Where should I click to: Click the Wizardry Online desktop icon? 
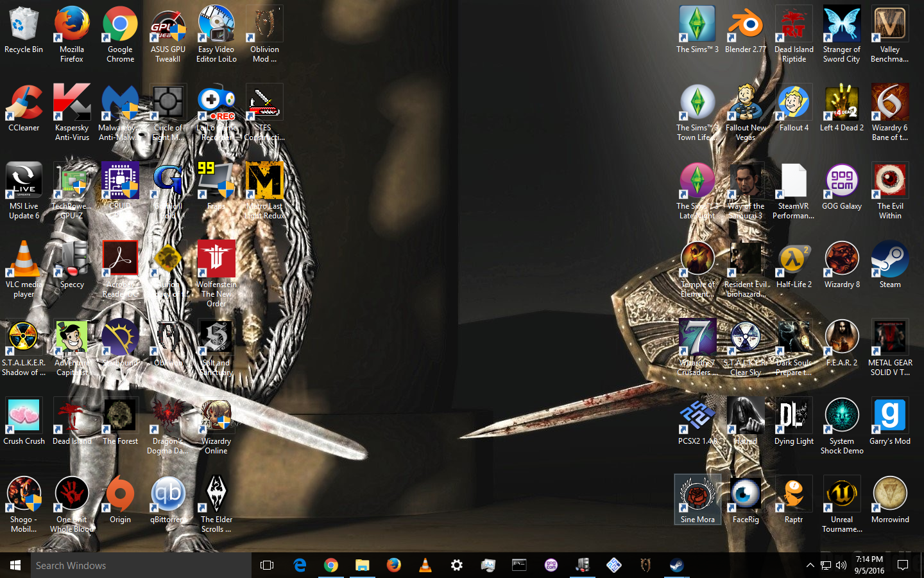coord(216,426)
